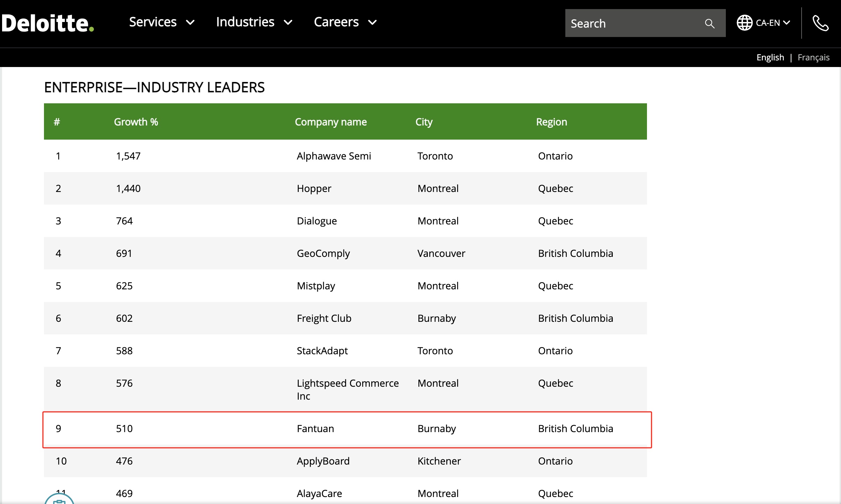841x504 pixels.
Task: Click the 588 growth value
Action: click(124, 351)
